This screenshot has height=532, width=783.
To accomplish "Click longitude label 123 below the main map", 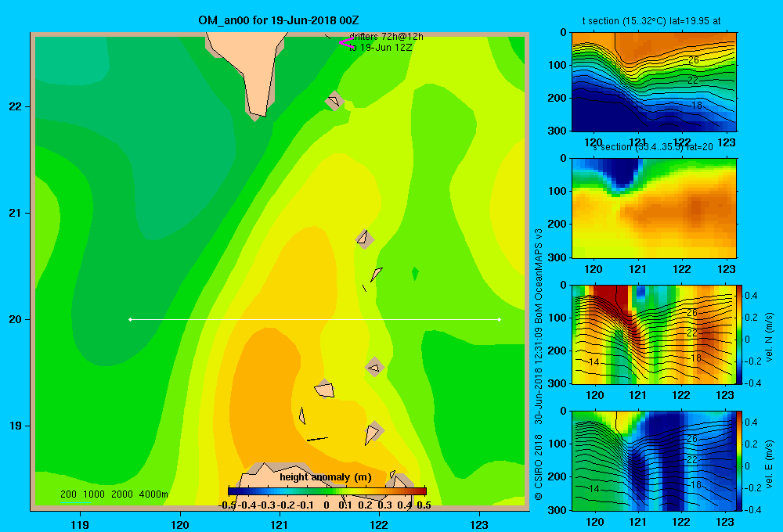I will point(479,524).
